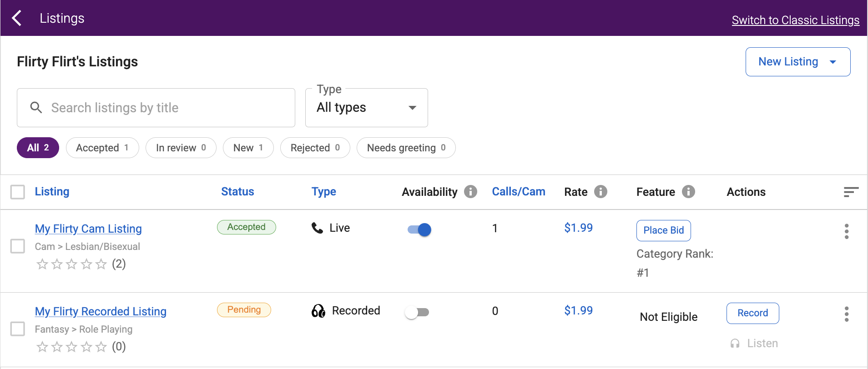Filter by Needs greeting listings
The height and width of the screenshot is (369, 868).
click(406, 148)
